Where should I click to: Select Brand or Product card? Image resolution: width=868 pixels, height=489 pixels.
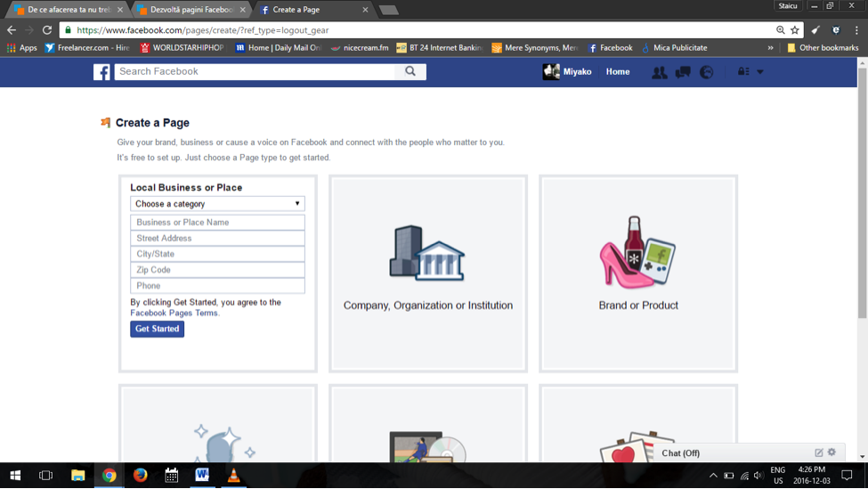tap(638, 273)
